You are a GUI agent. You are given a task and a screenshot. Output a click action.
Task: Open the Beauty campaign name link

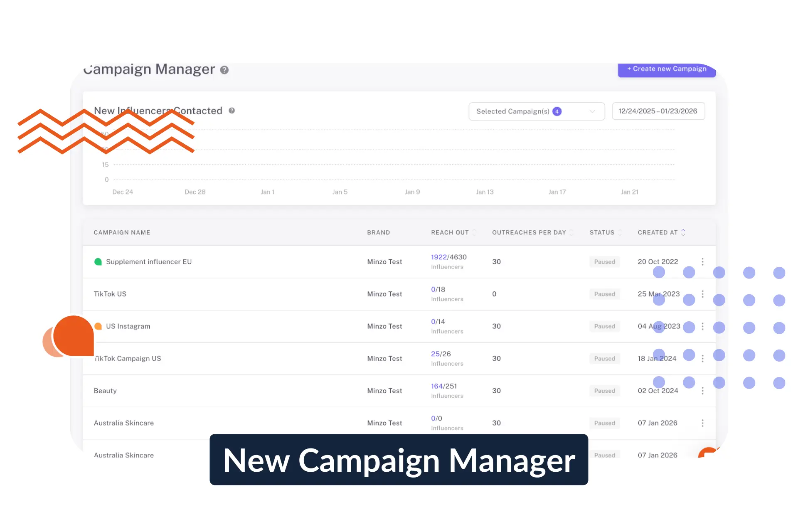pos(105,391)
